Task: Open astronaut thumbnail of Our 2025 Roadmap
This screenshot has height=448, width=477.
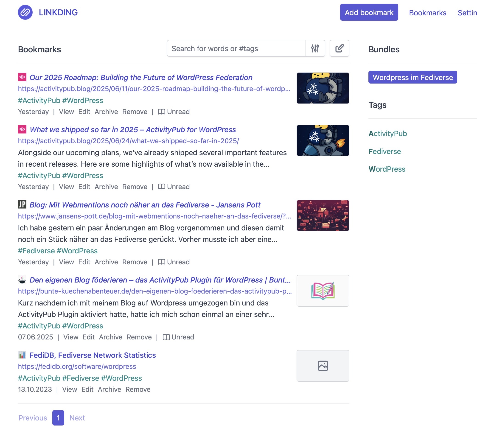Action: (x=323, y=88)
